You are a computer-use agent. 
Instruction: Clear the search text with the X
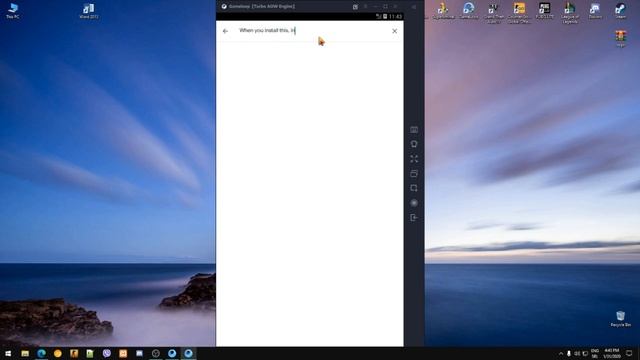[394, 31]
